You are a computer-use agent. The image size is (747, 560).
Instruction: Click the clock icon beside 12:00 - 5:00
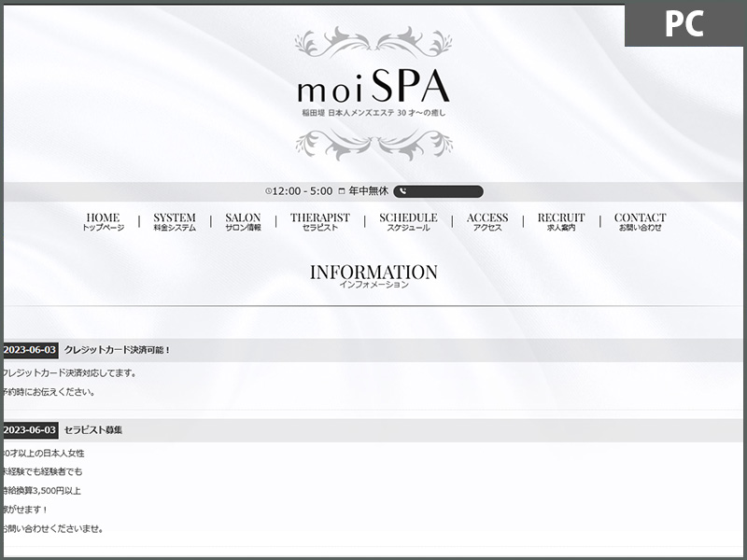(x=269, y=191)
